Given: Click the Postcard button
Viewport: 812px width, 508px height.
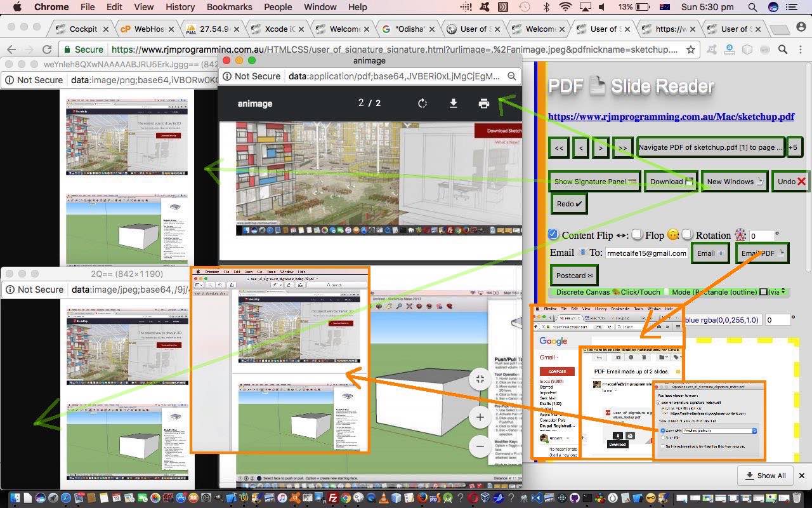Looking at the screenshot, I should [x=574, y=276].
